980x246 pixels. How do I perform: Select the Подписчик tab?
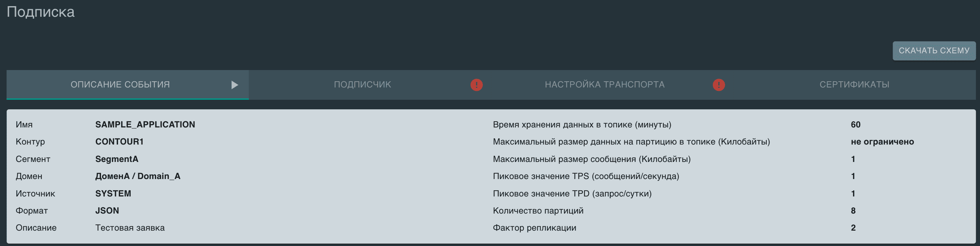pyautogui.click(x=362, y=84)
